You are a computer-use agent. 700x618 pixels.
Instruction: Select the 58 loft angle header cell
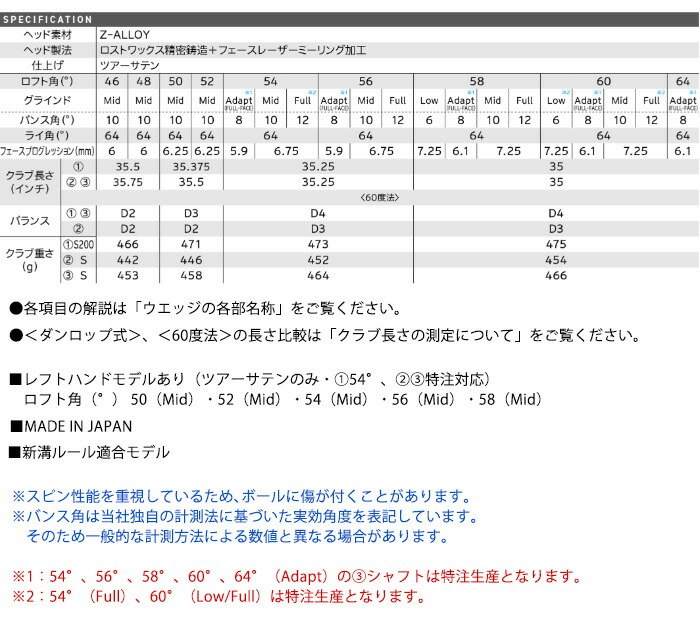[476, 81]
